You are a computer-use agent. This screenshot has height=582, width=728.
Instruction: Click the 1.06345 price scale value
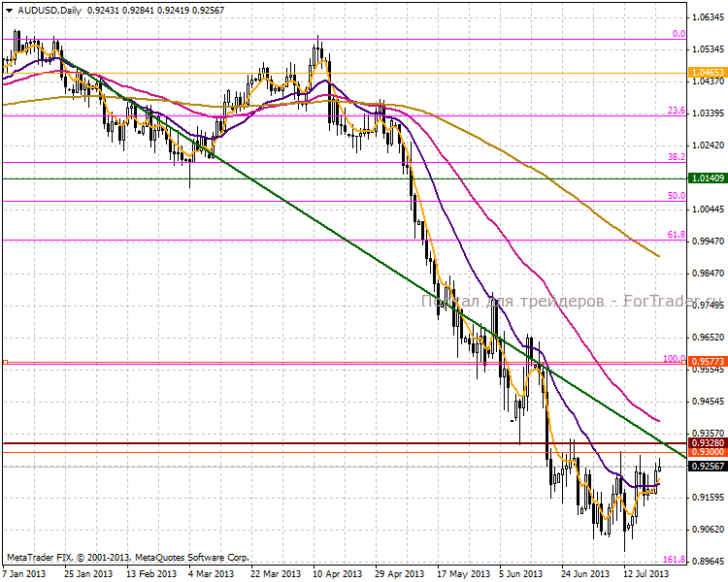(x=708, y=17)
